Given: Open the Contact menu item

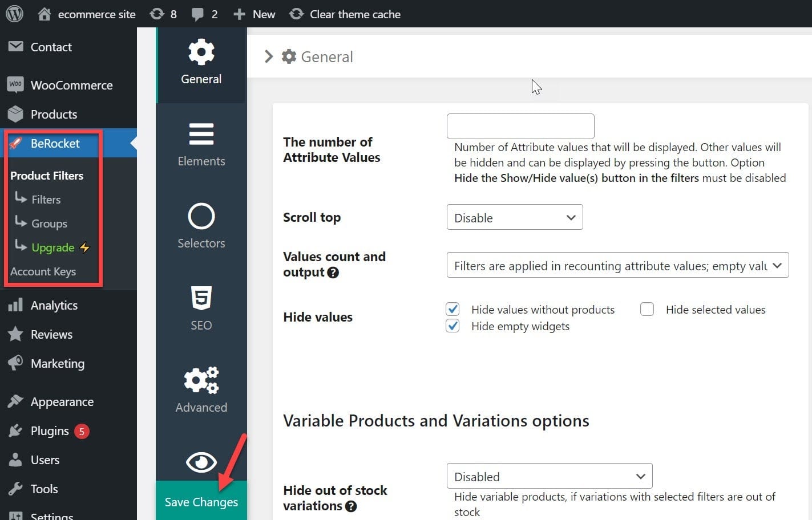Looking at the screenshot, I should coord(68,47).
